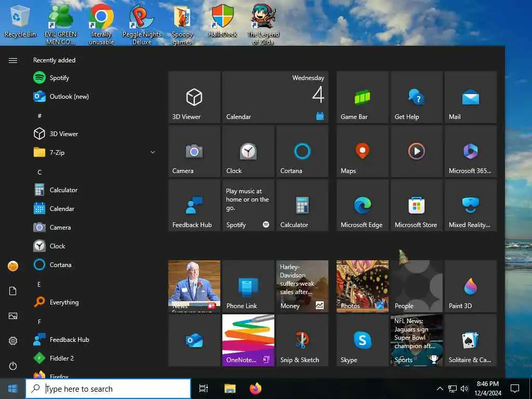
Task: Expand Start menu hamburger navigation
Action: [13, 60]
